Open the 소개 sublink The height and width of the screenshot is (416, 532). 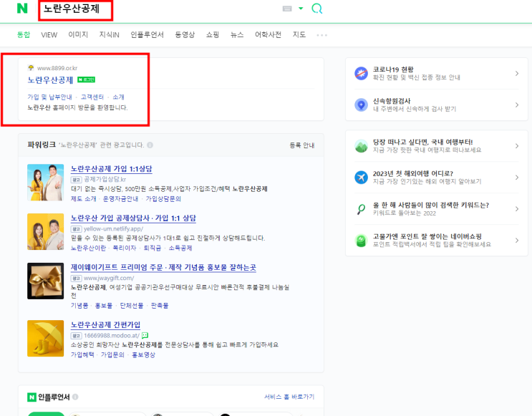(x=118, y=97)
